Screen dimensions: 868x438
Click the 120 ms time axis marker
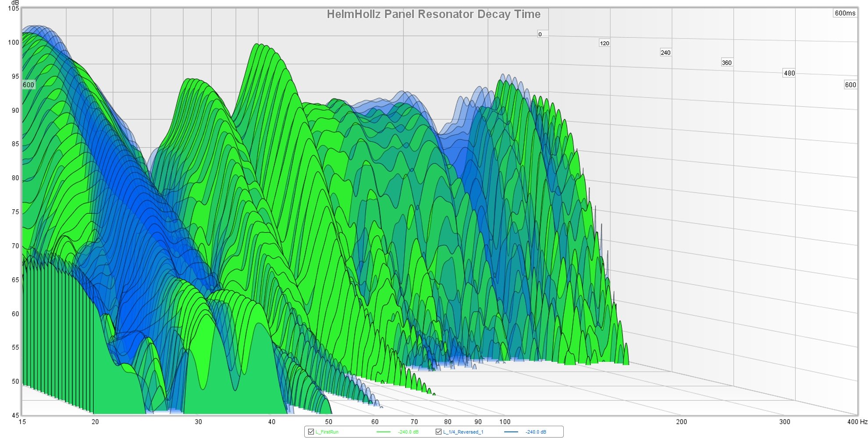[605, 43]
